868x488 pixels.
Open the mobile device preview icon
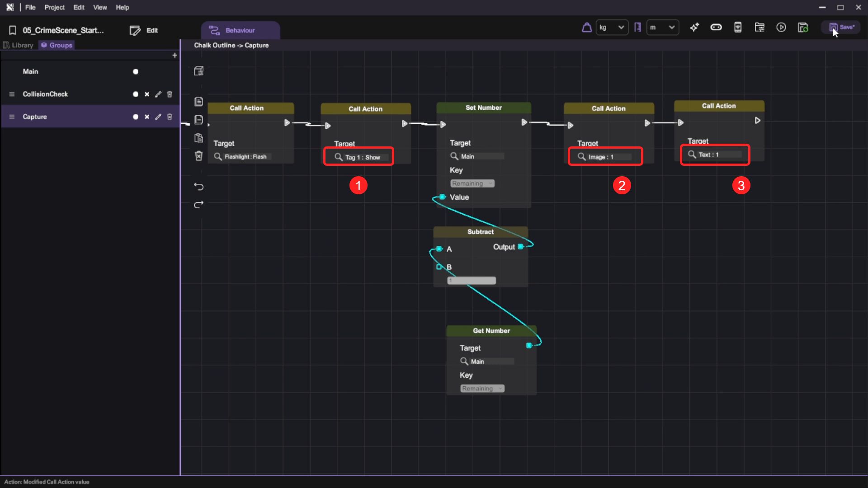(738, 28)
